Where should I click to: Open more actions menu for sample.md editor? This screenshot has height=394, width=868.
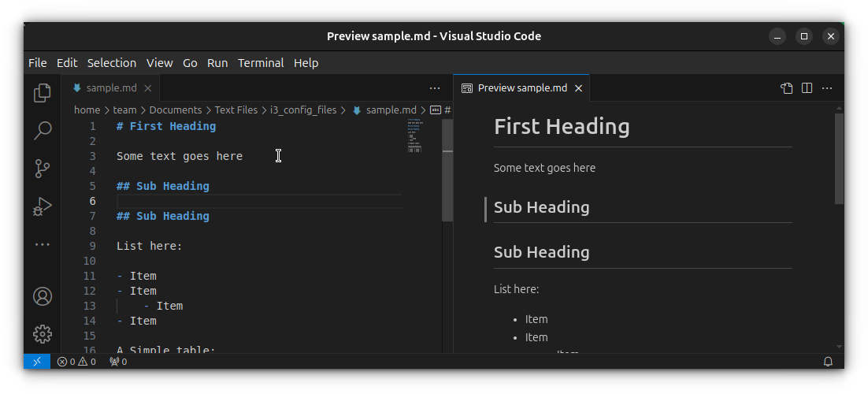(x=435, y=88)
